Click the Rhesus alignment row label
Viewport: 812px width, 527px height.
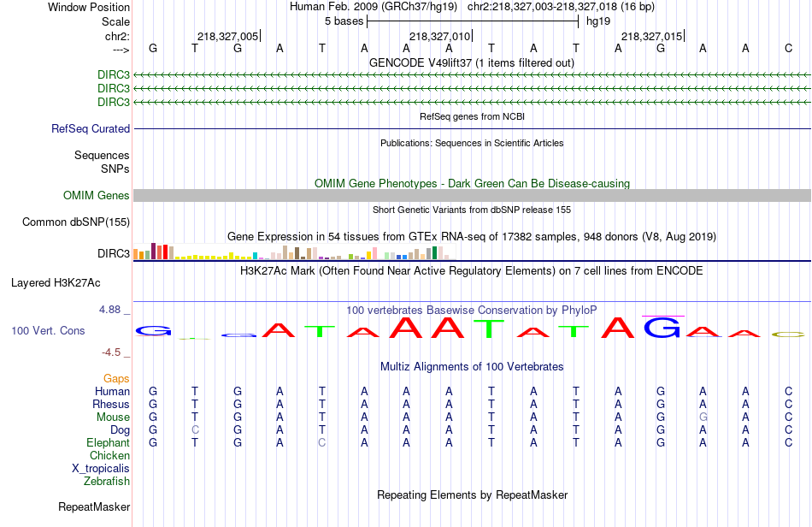coord(111,404)
